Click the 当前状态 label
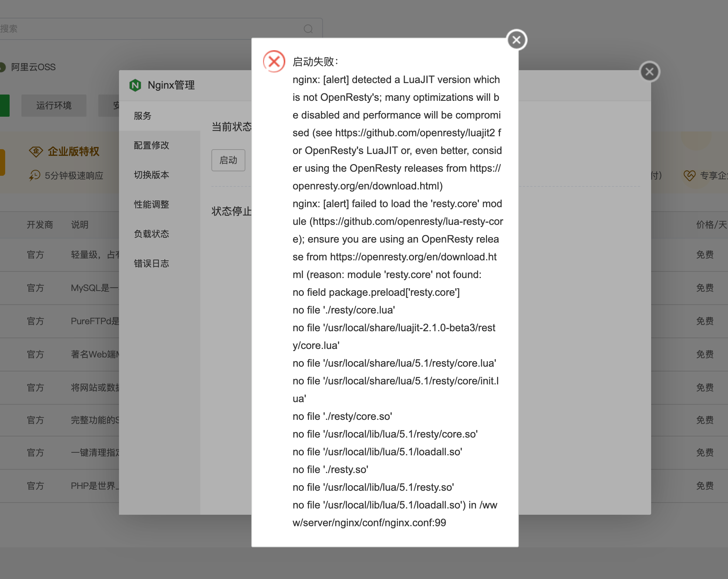The height and width of the screenshot is (579, 728). tap(231, 127)
